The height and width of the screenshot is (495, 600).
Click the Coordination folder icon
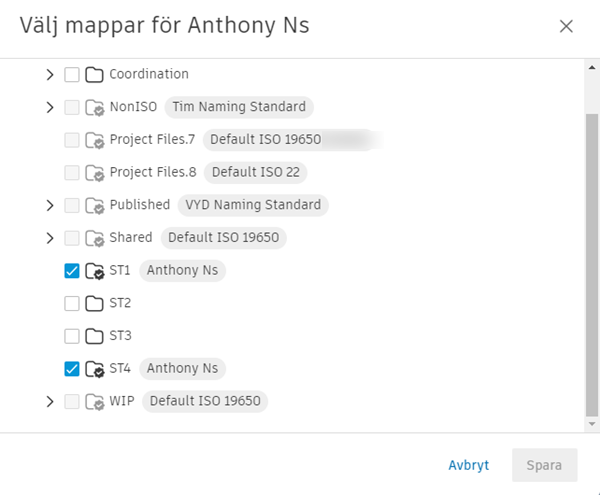[95, 74]
